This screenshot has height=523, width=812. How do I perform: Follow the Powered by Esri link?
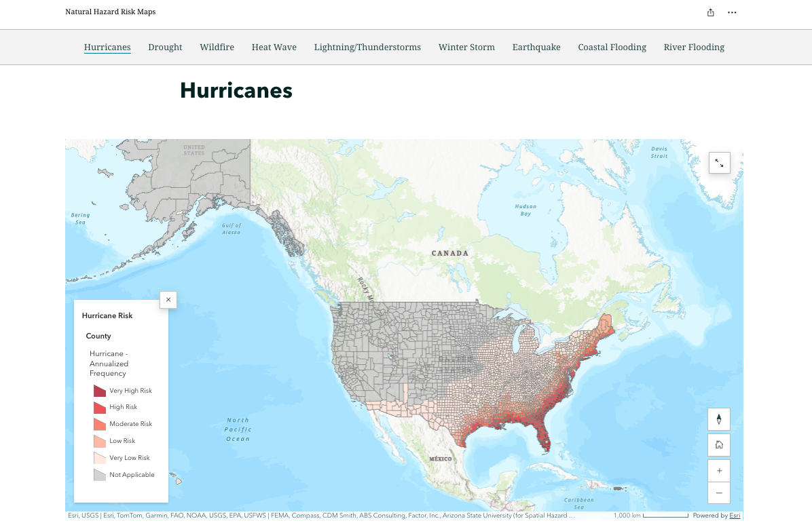point(735,516)
